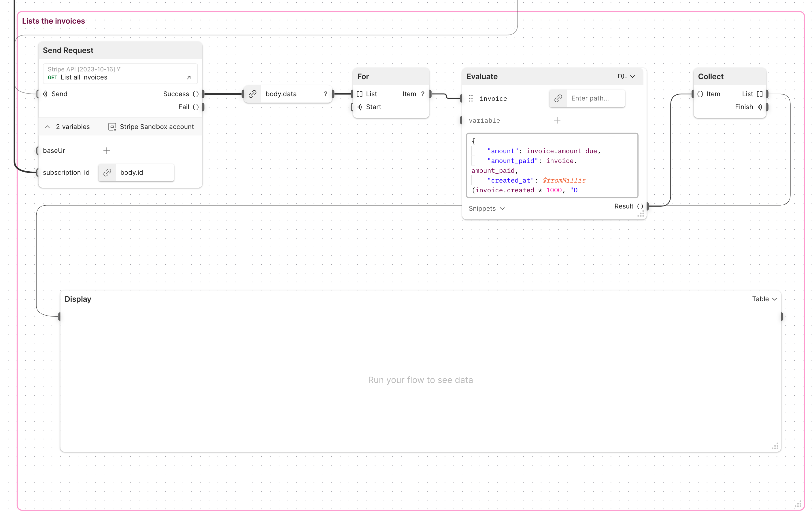Click the link icon beside body.data

(x=252, y=94)
